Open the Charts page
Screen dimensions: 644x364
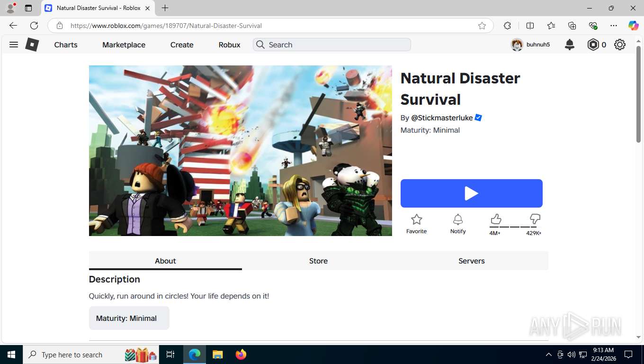(x=66, y=45)
